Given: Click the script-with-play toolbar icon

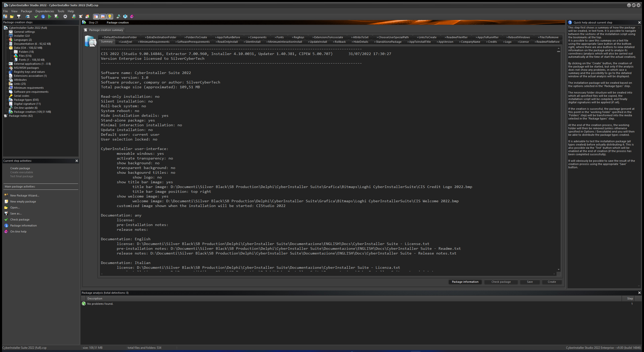Looking at the screenshot, I should [56, 16].
